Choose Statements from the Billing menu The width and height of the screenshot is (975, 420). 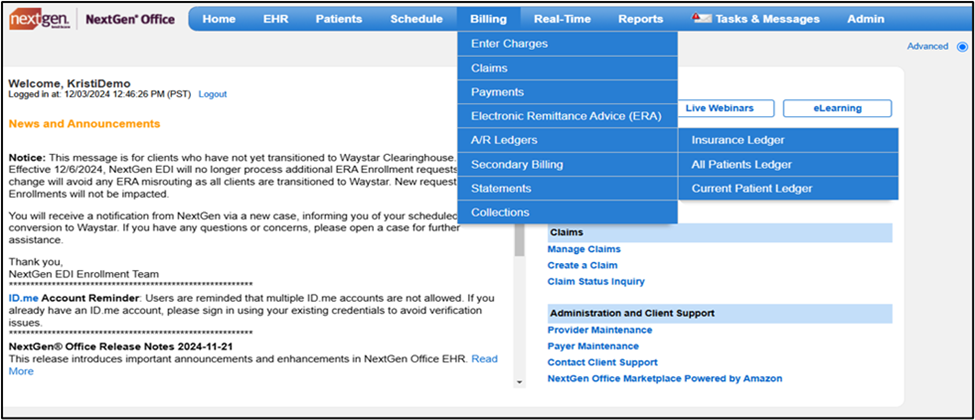click(567, 189)
